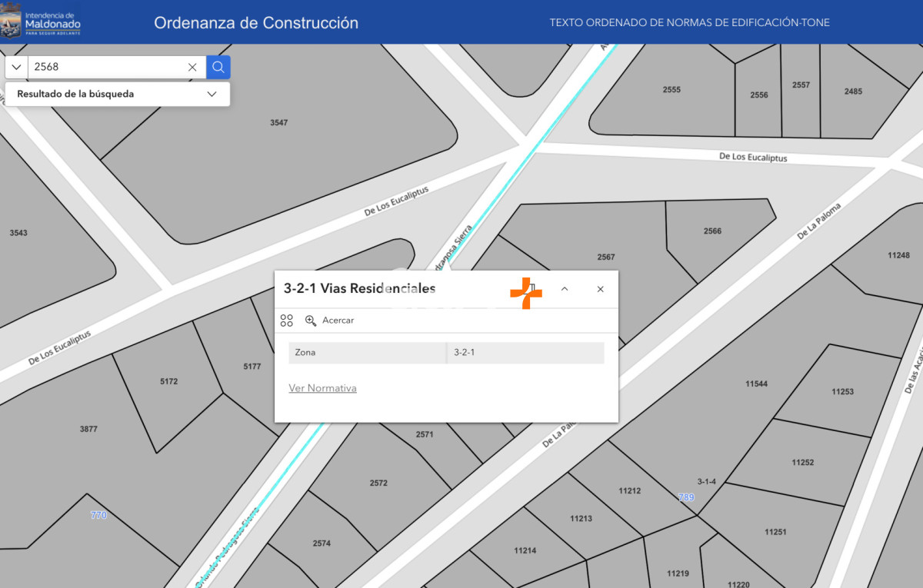Open the search source dropdown arrow
The height and width of the screenshot is (588, 923).
[x=16, y=68]
